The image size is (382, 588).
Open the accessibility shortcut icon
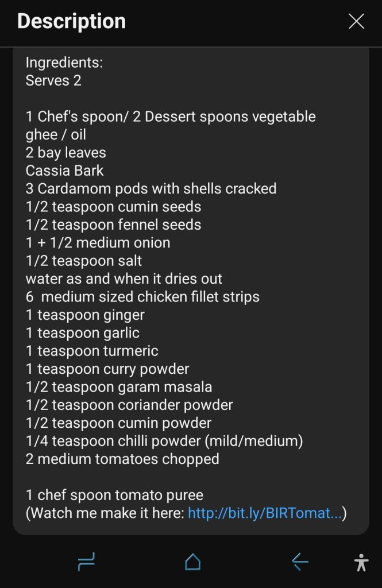(x=361, y=562)
